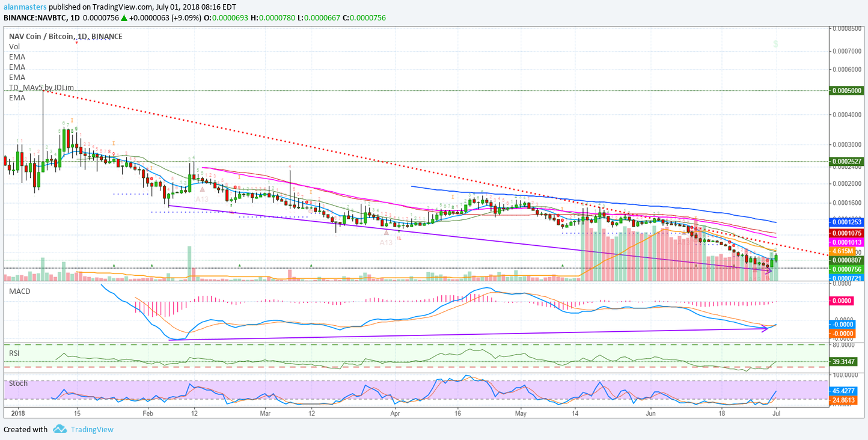Click the L:0.0000667 low value in header
Screen dimensions: 868x440
(320, 18)
